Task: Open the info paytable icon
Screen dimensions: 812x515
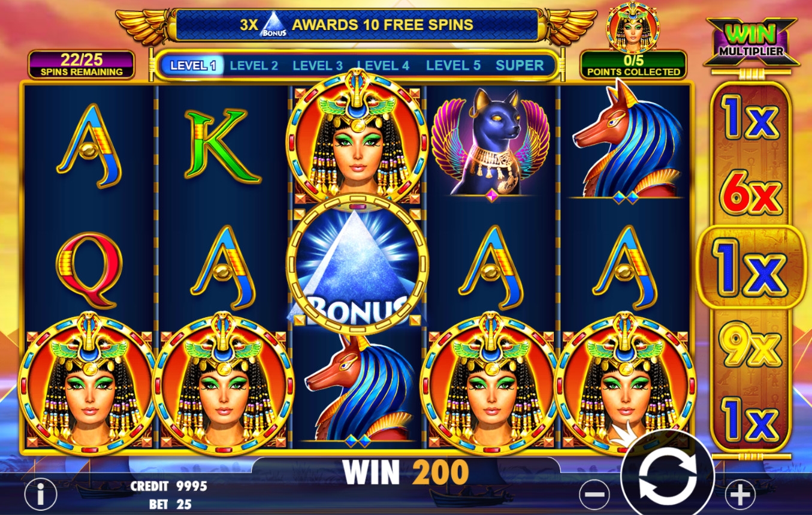Action: click(x=40, y=495)
